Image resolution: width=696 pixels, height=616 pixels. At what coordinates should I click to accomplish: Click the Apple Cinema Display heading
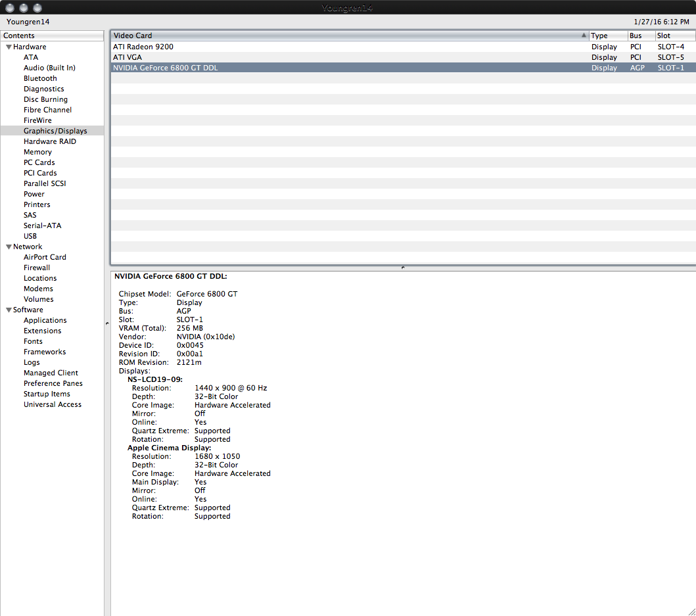coord(169,448)
